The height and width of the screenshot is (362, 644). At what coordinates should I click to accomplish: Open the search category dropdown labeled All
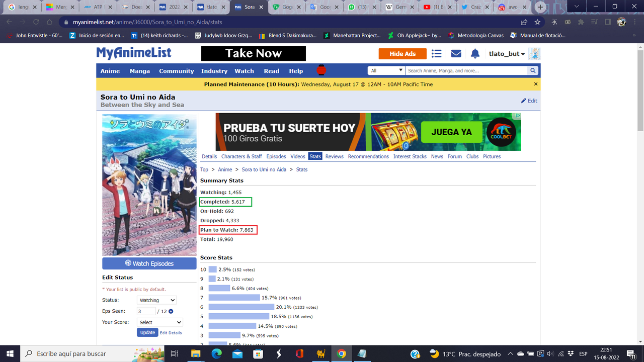tap(385, 70)
